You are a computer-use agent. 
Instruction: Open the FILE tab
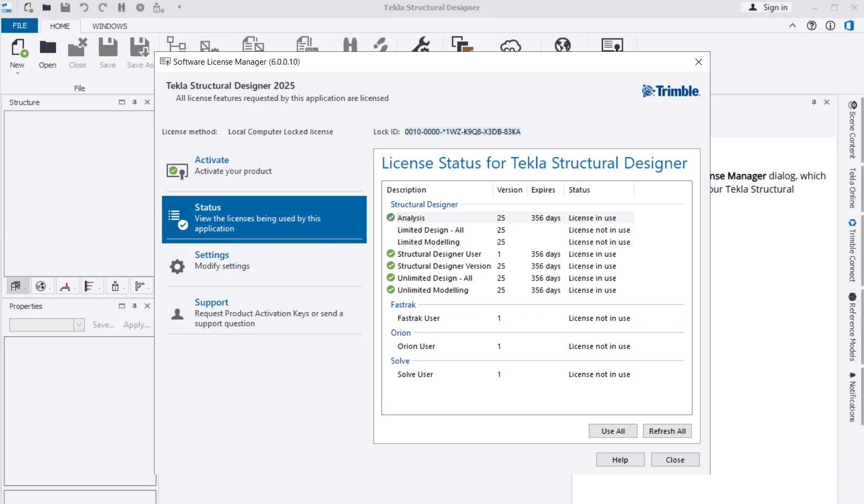click(20, 26)
